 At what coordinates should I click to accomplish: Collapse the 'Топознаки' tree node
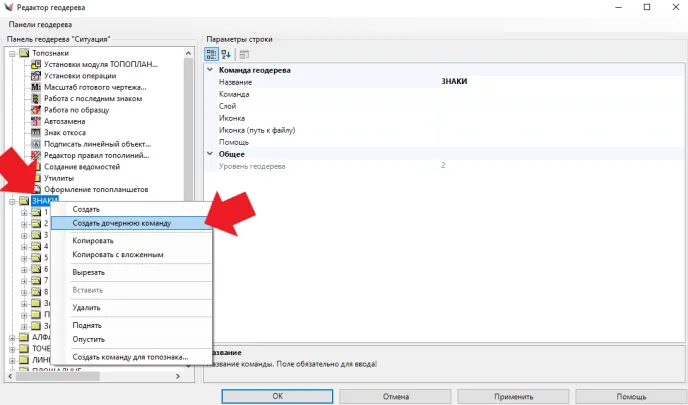pyautogui.click(x=12, y=53)
